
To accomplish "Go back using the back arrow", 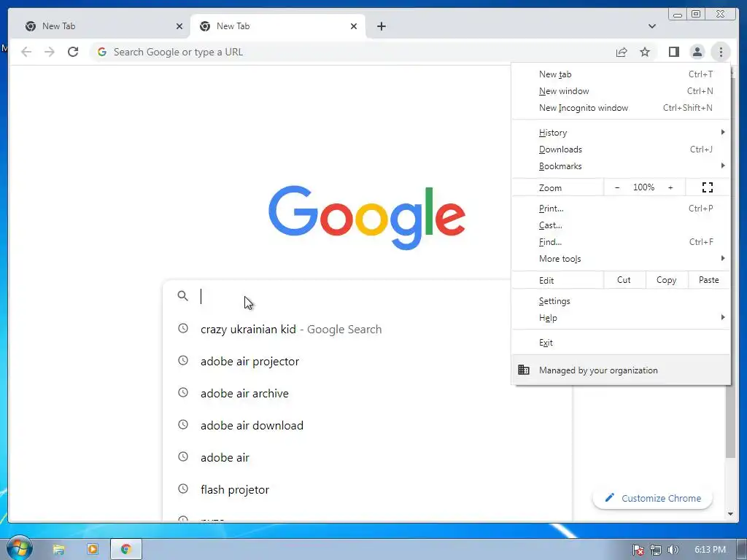I will [x=26, y=52].
